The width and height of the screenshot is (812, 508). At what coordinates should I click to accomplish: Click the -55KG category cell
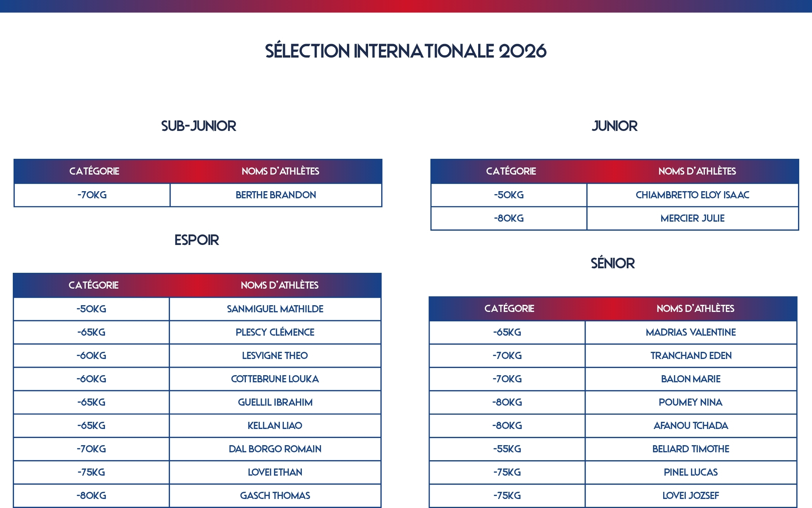point(507,449)
